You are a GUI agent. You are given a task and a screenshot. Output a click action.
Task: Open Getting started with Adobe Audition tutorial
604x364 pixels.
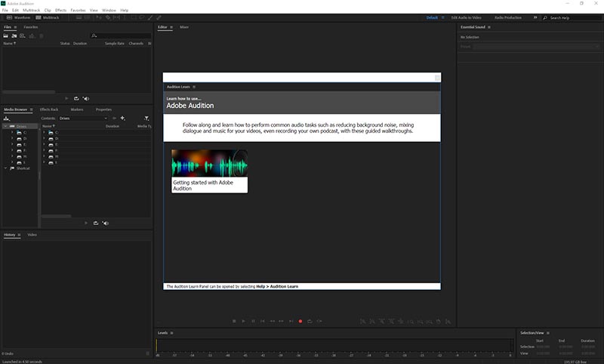point(210,171)
